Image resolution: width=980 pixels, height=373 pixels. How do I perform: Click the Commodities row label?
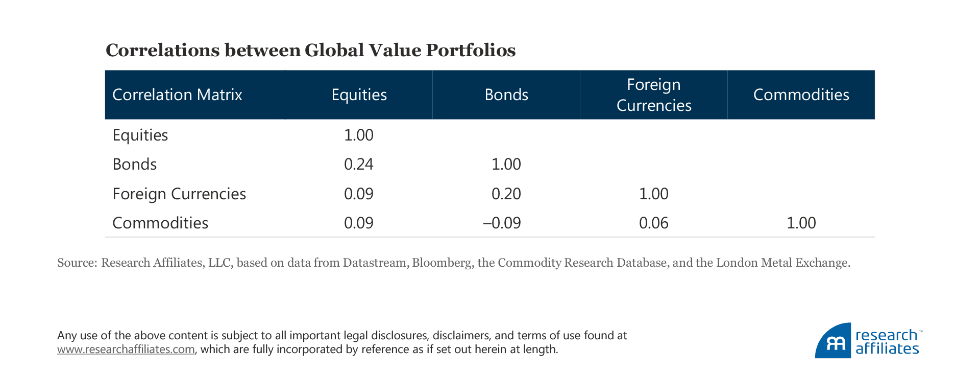(x=160, y=223)
